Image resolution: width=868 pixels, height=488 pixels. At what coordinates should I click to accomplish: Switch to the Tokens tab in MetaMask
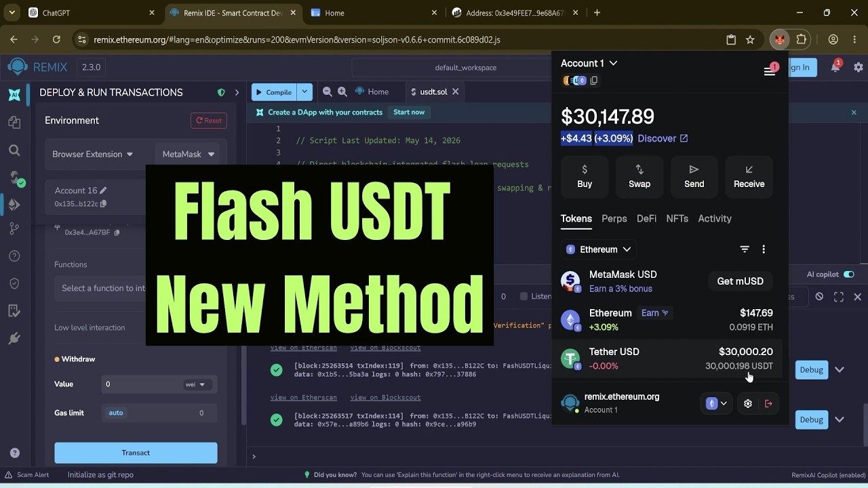pyautogui.click(x=576, y=218)
